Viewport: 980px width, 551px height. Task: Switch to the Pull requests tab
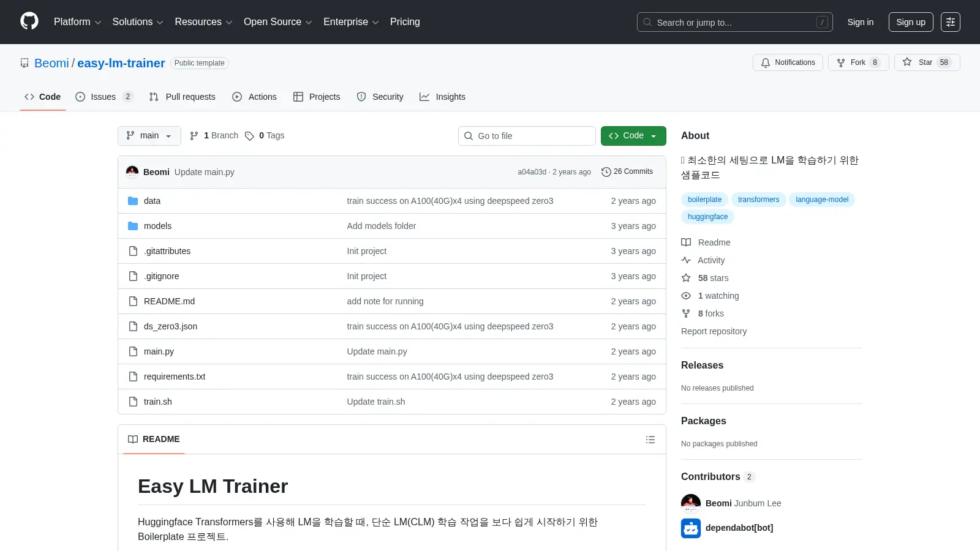[183, 97]
